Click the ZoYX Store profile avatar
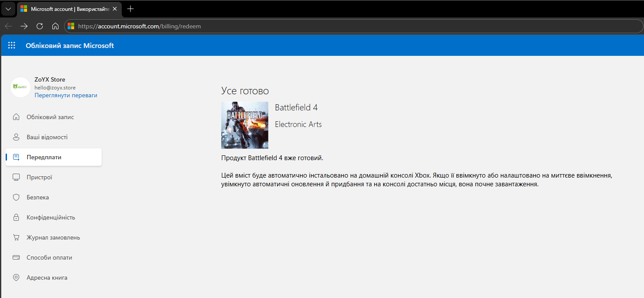The image size is (644, 298). (20, 87)
